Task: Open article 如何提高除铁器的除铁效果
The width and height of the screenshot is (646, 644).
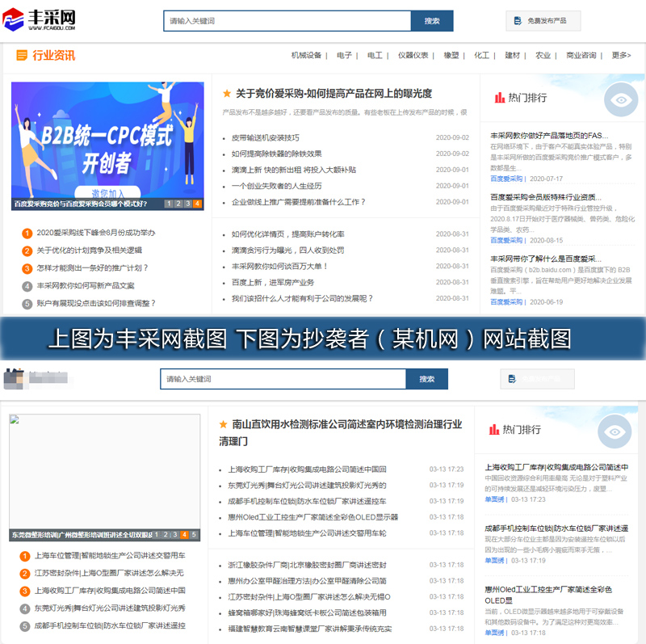Action: pos(276,154)
